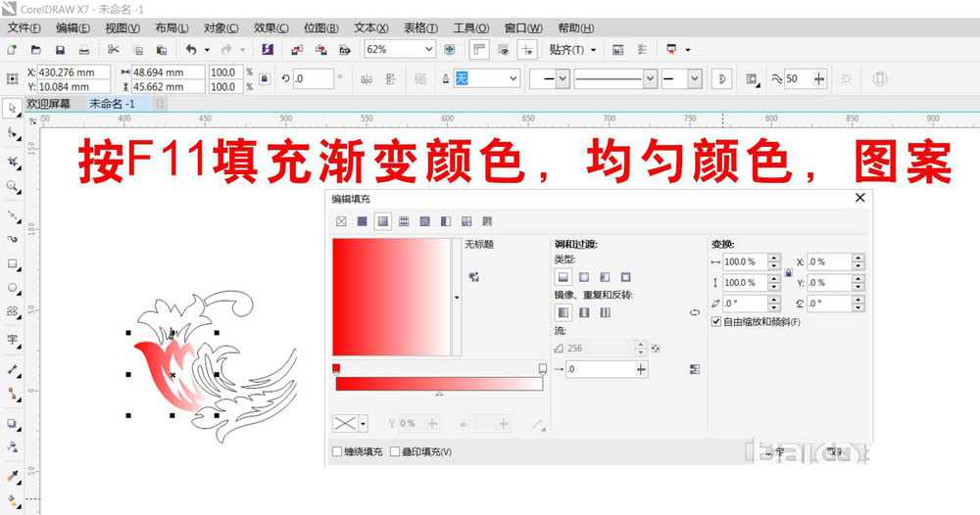Screen dimensions: 980x515
Task: Click the New document icon
Action: [x=11, y=49]
